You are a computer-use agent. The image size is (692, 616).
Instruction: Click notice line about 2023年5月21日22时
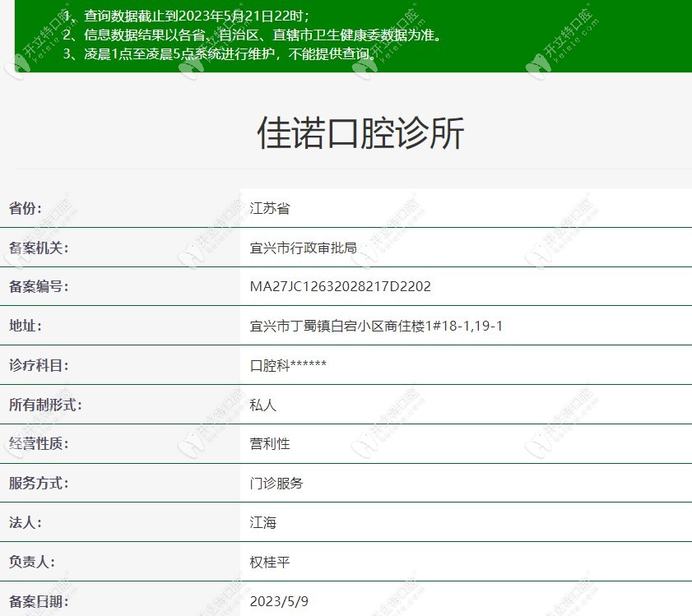[x=186, y=16]
